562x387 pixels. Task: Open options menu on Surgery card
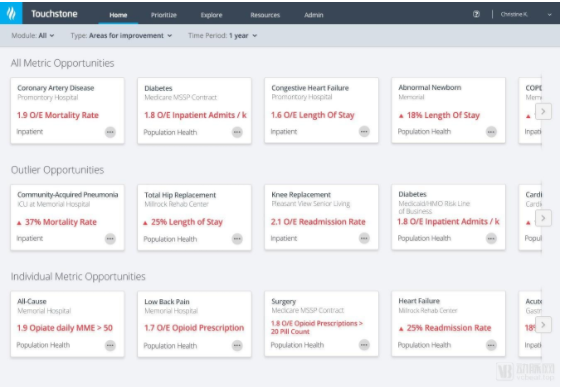pos(364,345)
